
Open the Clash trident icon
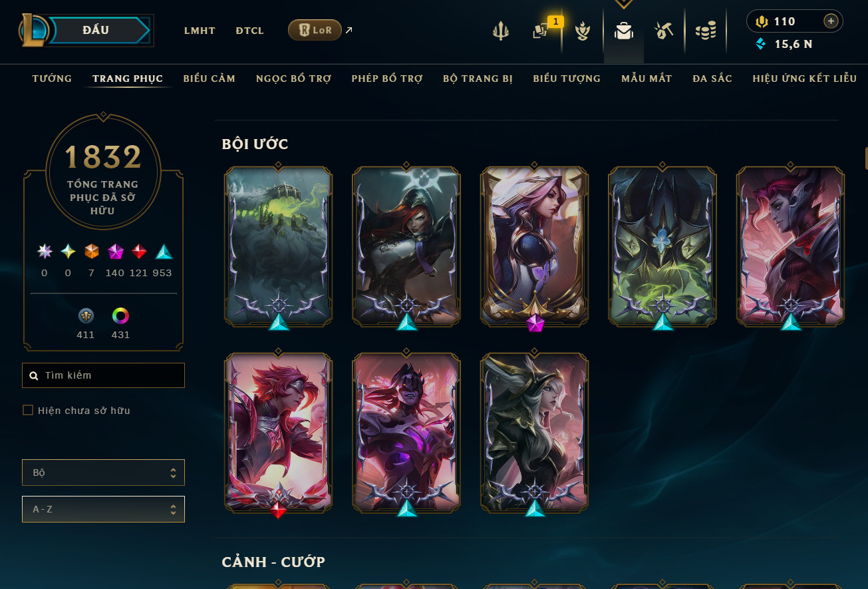501,31
